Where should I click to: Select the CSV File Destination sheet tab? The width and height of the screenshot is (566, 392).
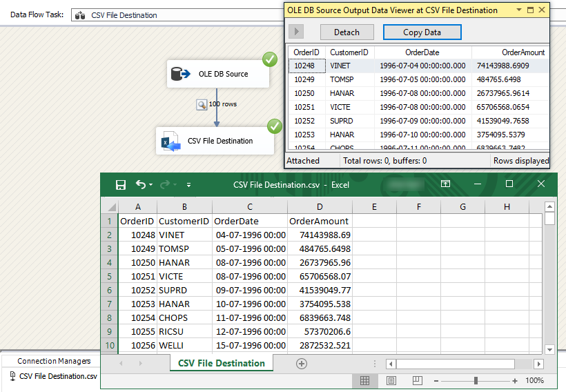[222, 363]
